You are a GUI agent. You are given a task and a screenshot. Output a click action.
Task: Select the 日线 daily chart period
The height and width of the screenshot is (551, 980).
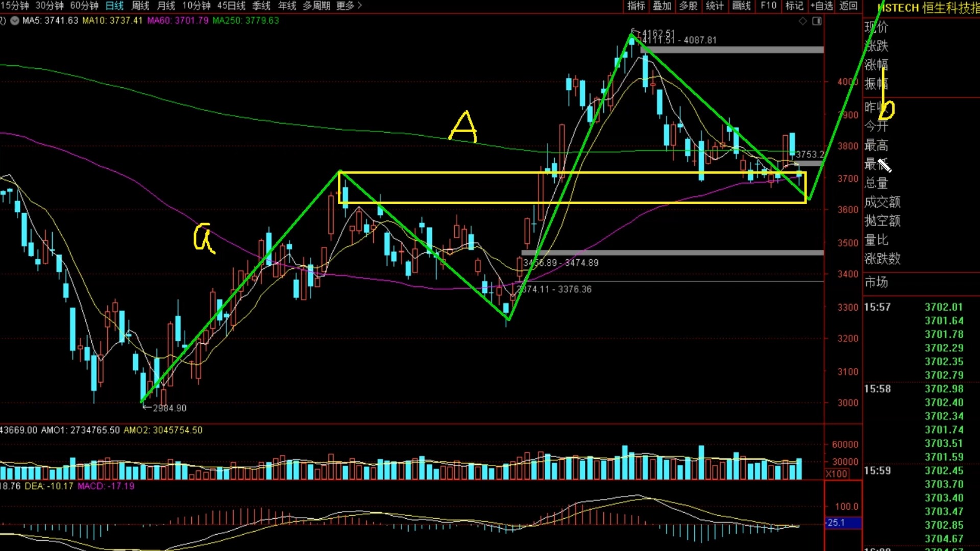115,6
